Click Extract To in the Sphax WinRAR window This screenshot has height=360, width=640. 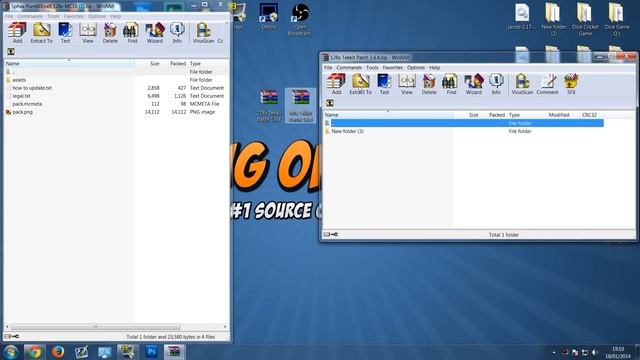42,33
